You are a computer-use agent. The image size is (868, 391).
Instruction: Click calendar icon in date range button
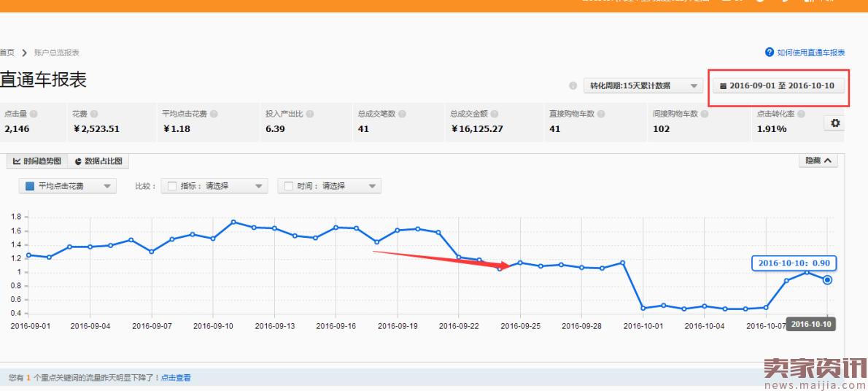723,86
